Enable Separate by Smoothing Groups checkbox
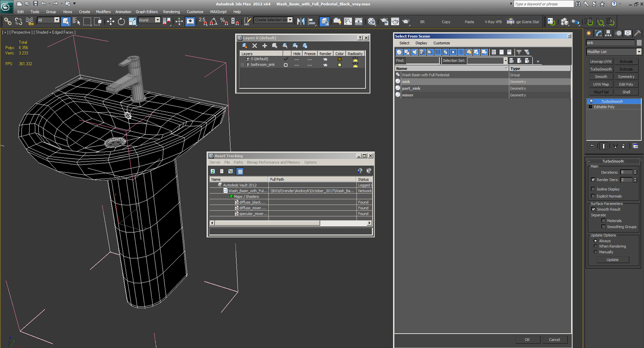Viewport: 644px width, 348px height. tap(603, 227)
